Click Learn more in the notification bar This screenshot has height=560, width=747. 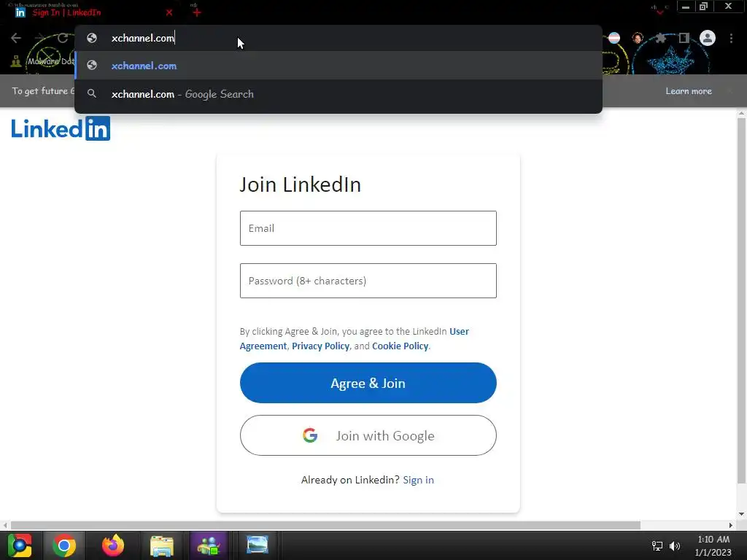tap(689, 91)
